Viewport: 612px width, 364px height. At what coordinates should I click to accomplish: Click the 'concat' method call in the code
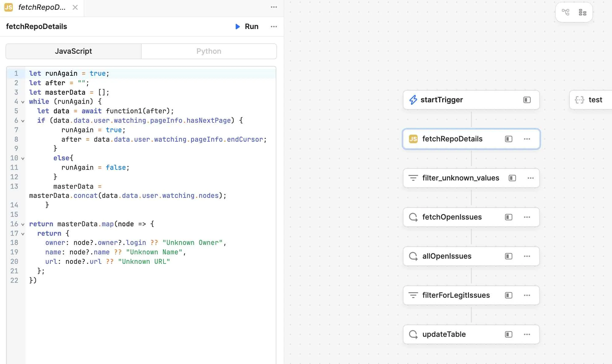pos(86,196)
